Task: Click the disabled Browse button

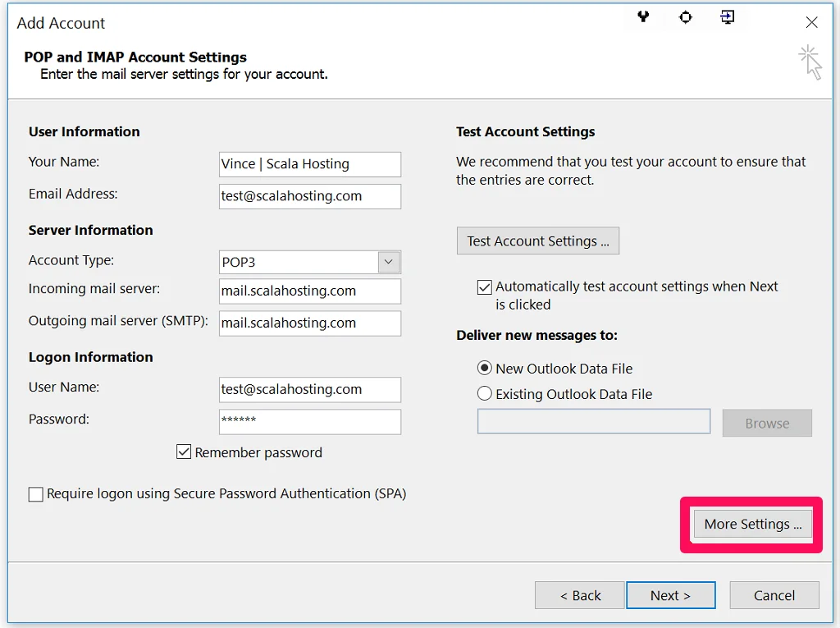Action: pos(766,423)
